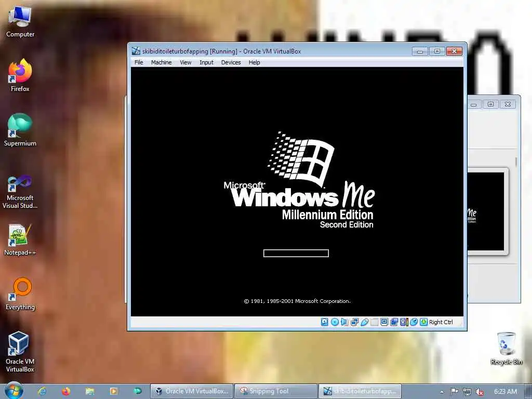Click the greyed shared folders status icon
Image resolution: width=532 pixels, height=399 pixels.
pos(374,322)
